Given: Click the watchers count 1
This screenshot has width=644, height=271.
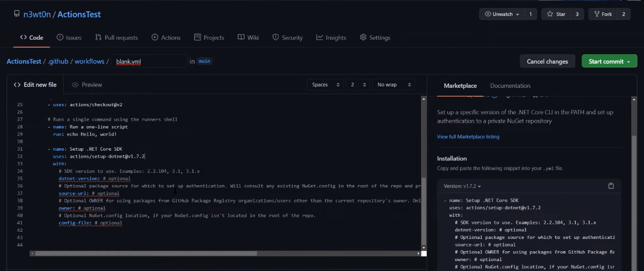Looking at the screenshot, I should tap(530, 14).
